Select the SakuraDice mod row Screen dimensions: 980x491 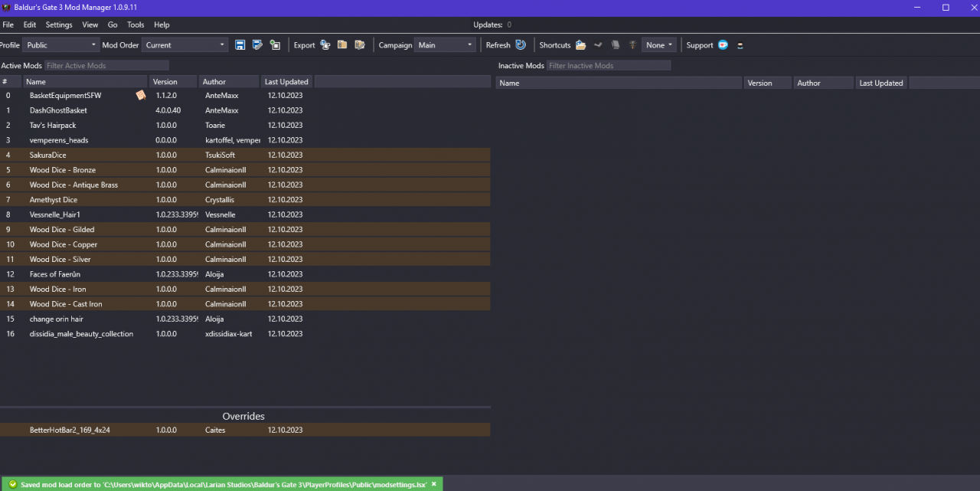[245, 155]
